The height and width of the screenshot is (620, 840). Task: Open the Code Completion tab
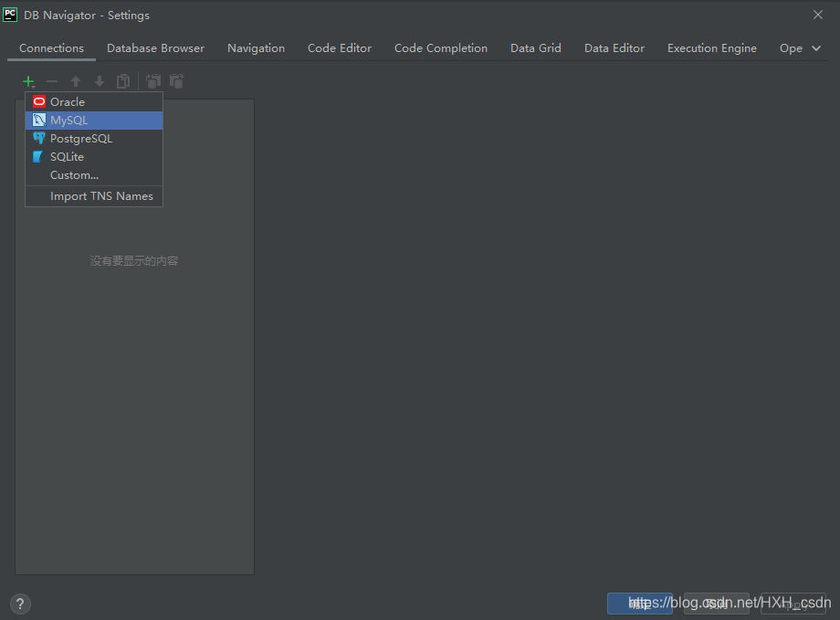(x=441, y=48)
